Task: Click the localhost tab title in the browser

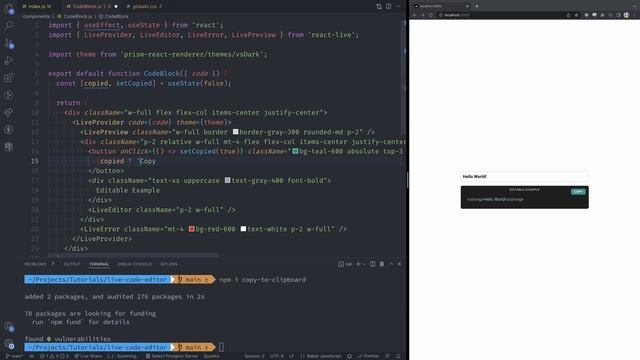Action: tap(431, 6)
